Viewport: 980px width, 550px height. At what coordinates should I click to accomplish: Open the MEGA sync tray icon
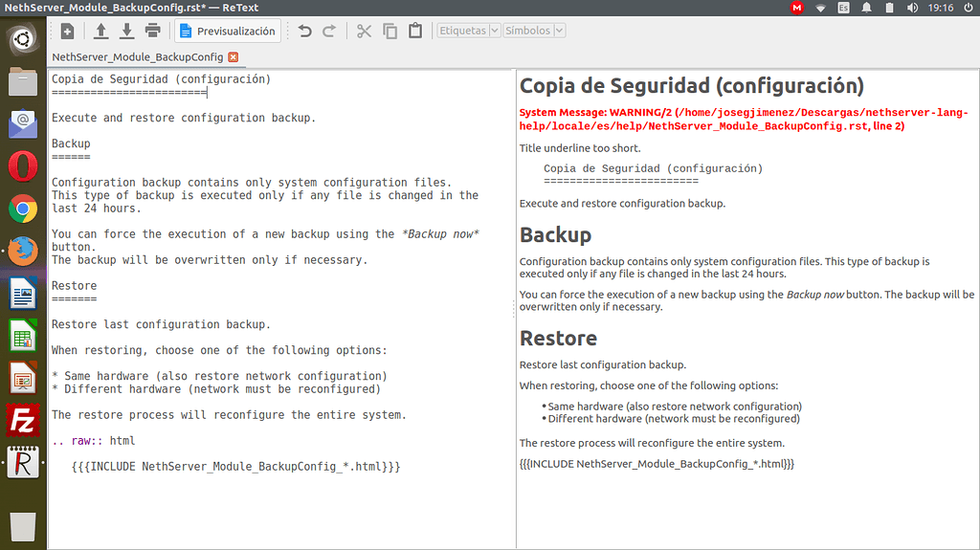click(x=796, y=8)
